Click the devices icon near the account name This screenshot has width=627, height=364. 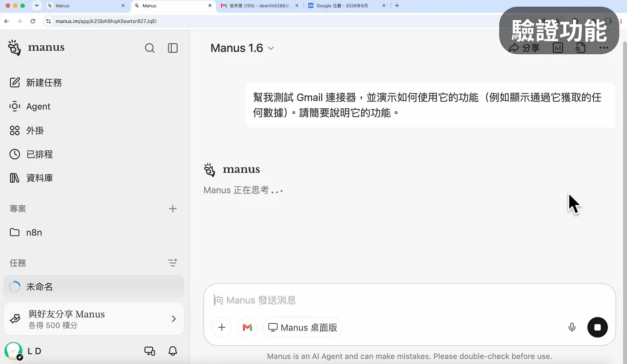(x=150, y=351)
